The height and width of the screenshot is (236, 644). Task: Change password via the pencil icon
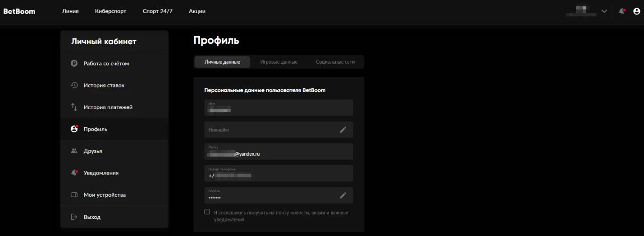tap(343, 195)
